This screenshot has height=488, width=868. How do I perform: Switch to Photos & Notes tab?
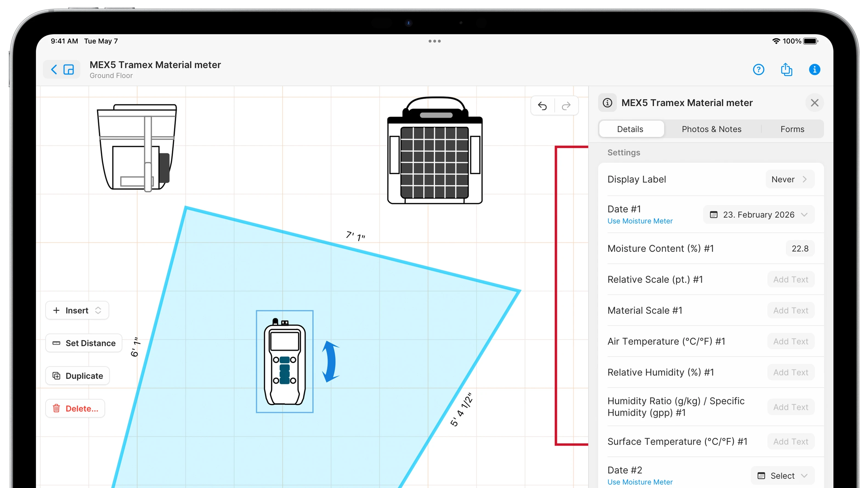coord(711,129)
